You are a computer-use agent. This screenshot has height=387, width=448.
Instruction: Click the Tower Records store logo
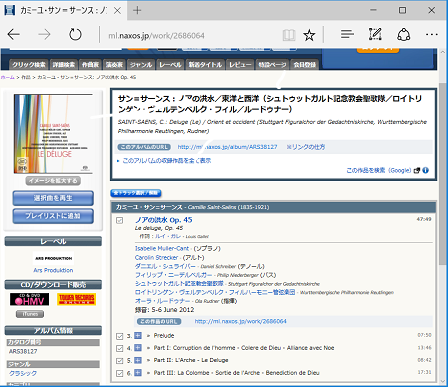tap(77, 299)
